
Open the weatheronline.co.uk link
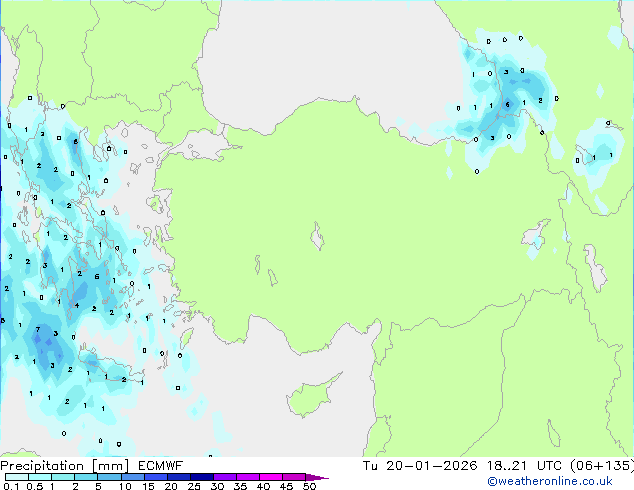point(549,481)
